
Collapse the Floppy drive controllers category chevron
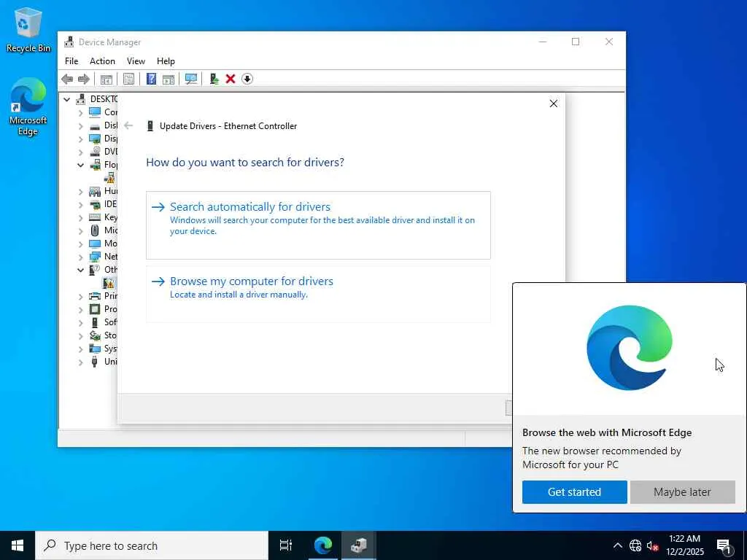point(80,166)
